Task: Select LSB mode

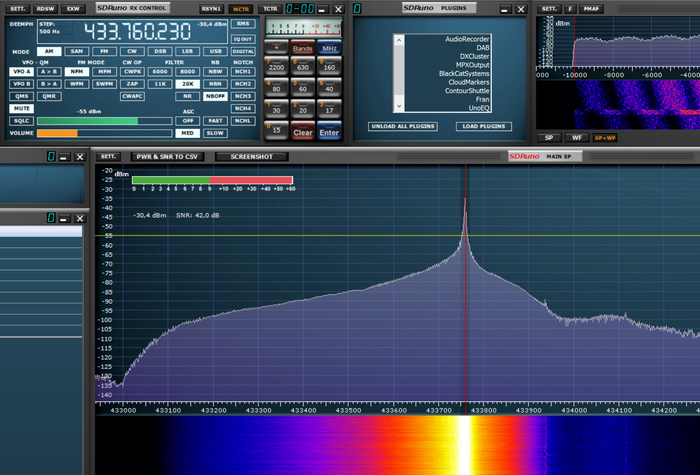Action: (x=188, y=51)
